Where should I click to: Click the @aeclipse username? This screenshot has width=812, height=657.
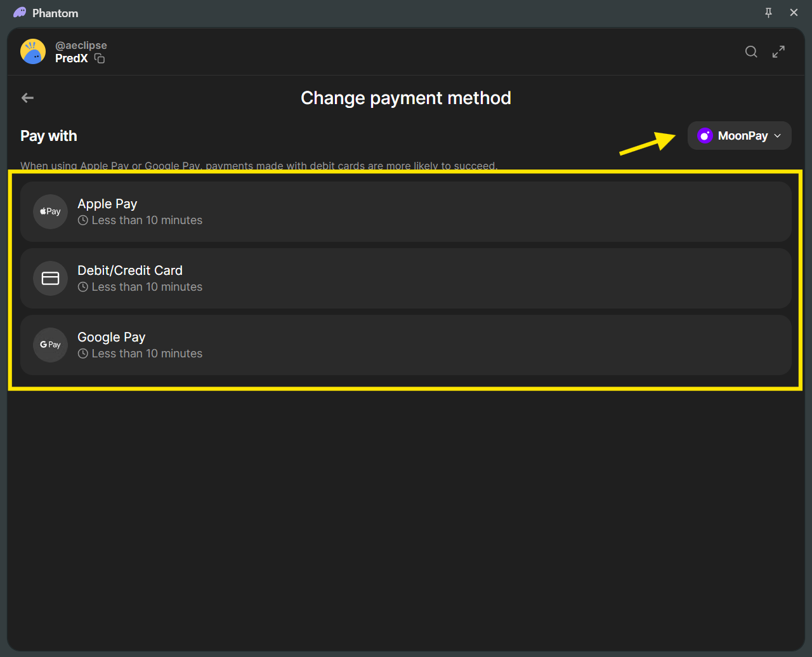click(81, 46)
